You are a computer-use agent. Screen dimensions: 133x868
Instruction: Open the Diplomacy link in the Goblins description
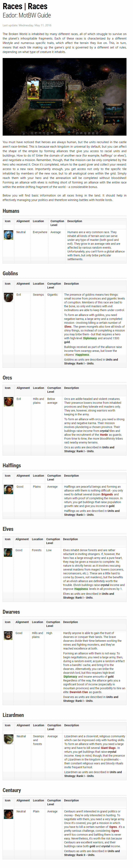click(90, 338)
